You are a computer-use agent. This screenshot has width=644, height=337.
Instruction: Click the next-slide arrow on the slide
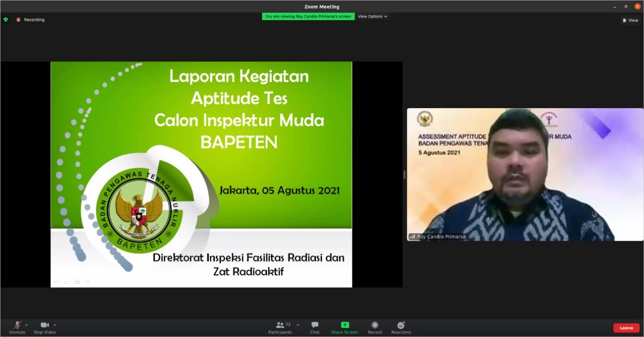click(87, 281)
